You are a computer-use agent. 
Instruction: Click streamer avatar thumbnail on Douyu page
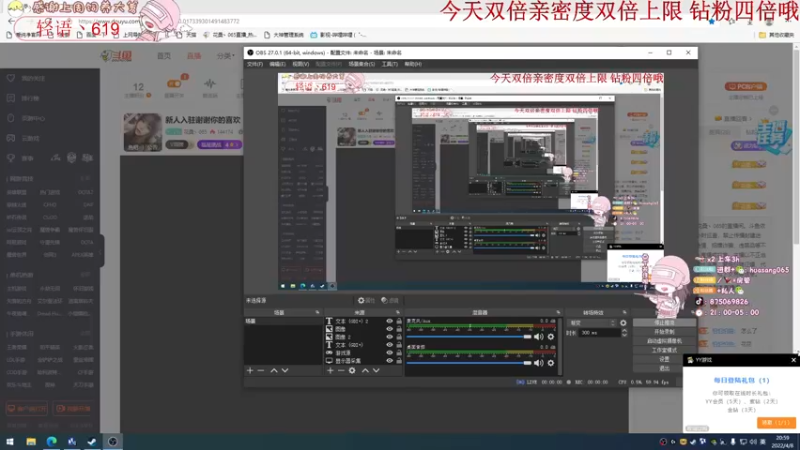[x=142, y=132]
